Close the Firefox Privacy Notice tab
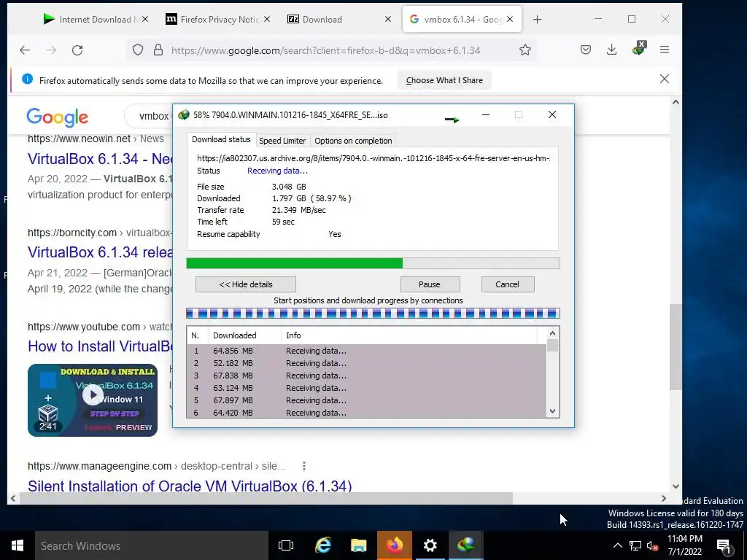The height and width of the screenshot is (560, 747). (x=267, y=19)
